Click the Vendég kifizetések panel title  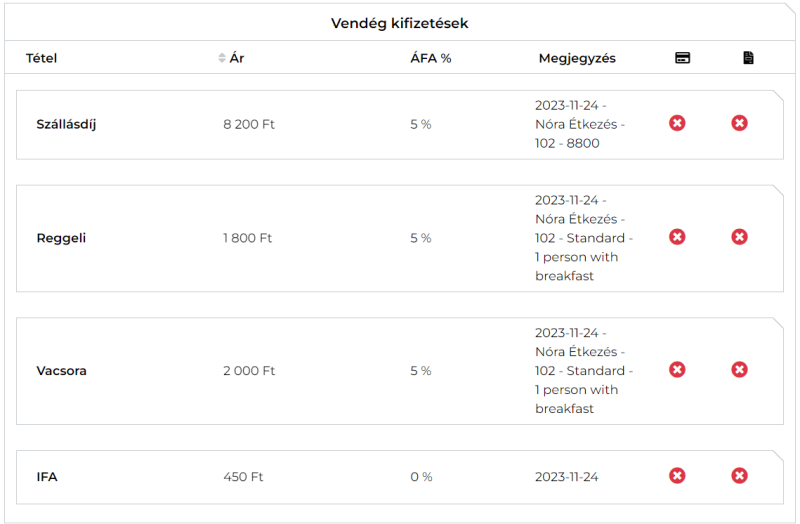tap(399, 23)
